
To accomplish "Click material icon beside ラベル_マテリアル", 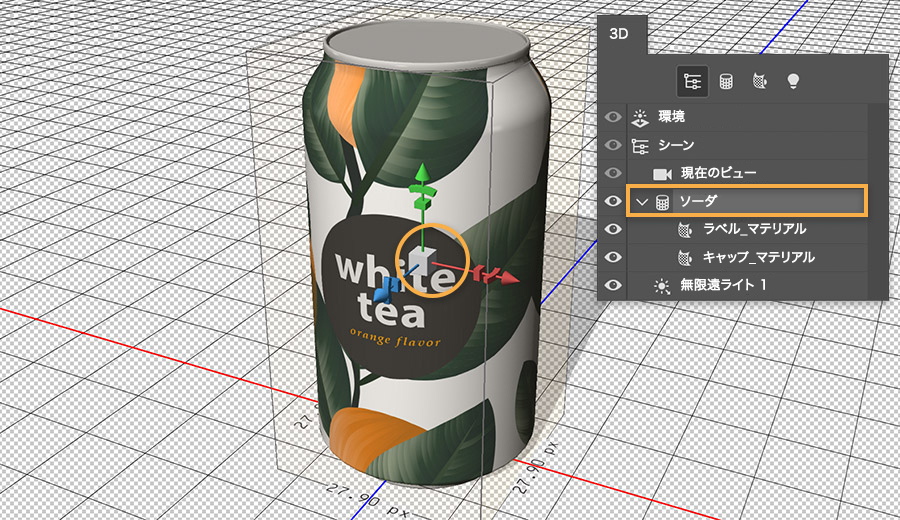I will coord(684,230).
